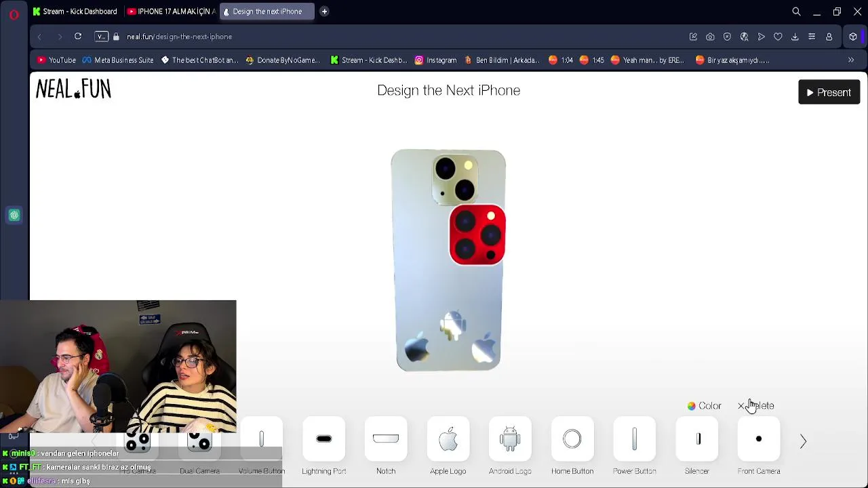Open Donate ByNoGame bookmark
The image size is (868, 488).
pyautogui.click(x=283, y=60)
